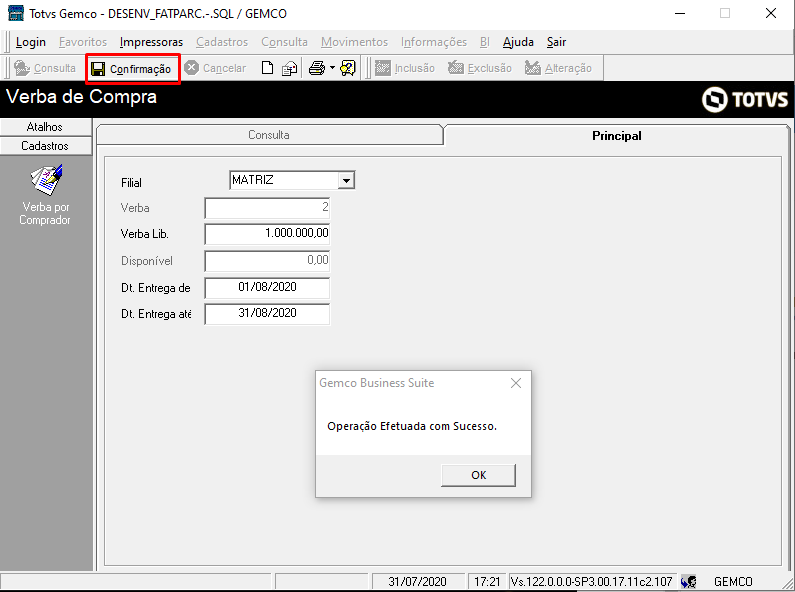Click the TOTVS logo in header
The width and height of the screenshot is (795, 592).
point(745,99)
